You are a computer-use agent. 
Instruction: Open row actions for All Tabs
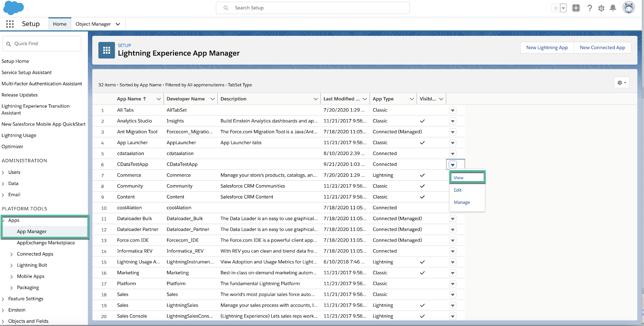pos(453,110)
